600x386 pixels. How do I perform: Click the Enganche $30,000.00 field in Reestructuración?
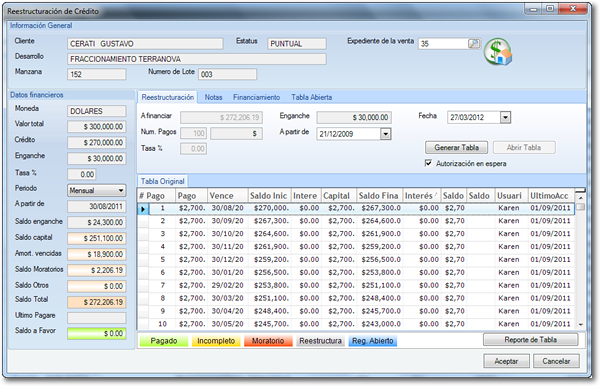point(354,117)
